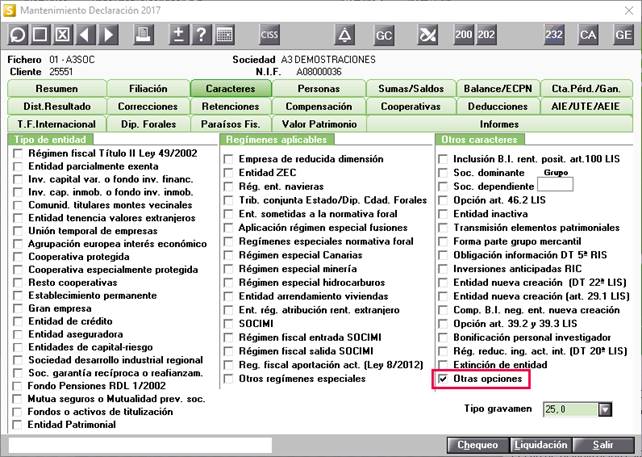642x457 pixels.
Task: Open model 202 toolbar icon
Action: [486, 35]
